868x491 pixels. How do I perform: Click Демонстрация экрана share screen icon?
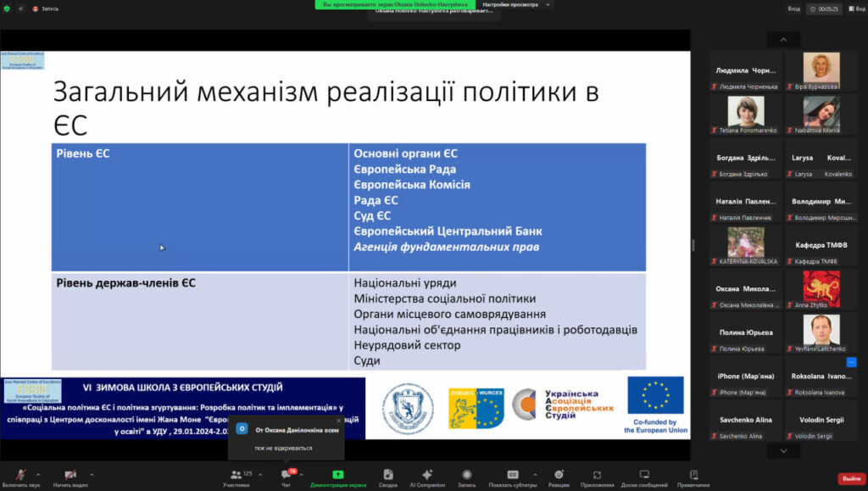click(x=338, y=475)
